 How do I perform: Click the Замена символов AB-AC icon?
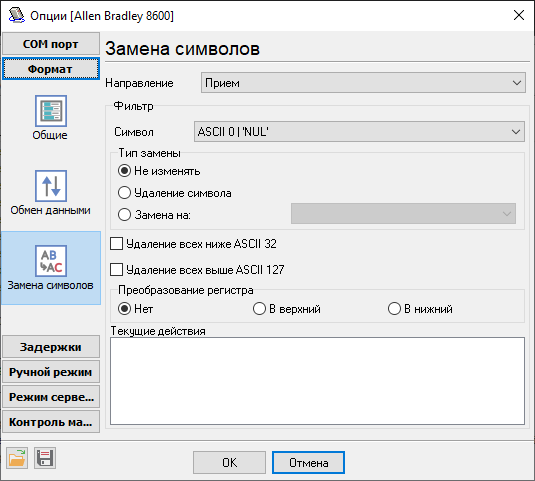(50, 261)
